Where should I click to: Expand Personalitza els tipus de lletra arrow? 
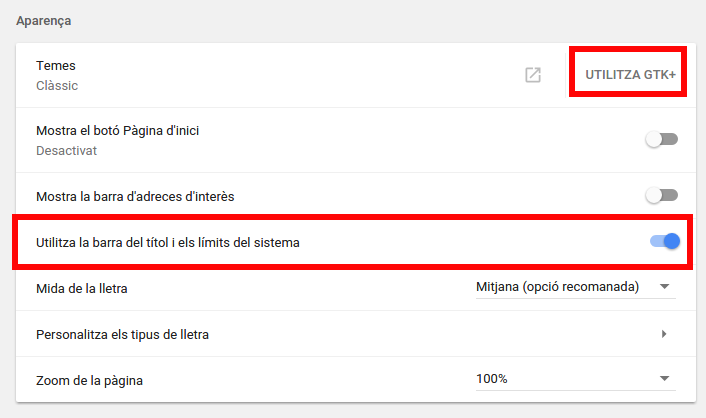[664, 334]
